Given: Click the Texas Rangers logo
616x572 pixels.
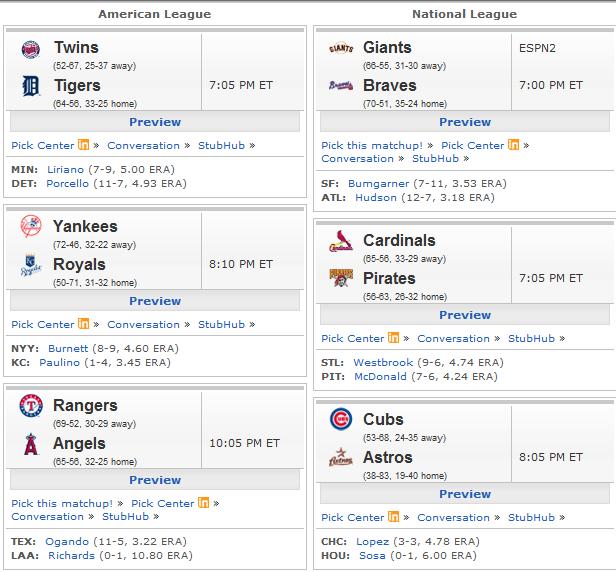Looking at the screenshot, I should (31, 406).
